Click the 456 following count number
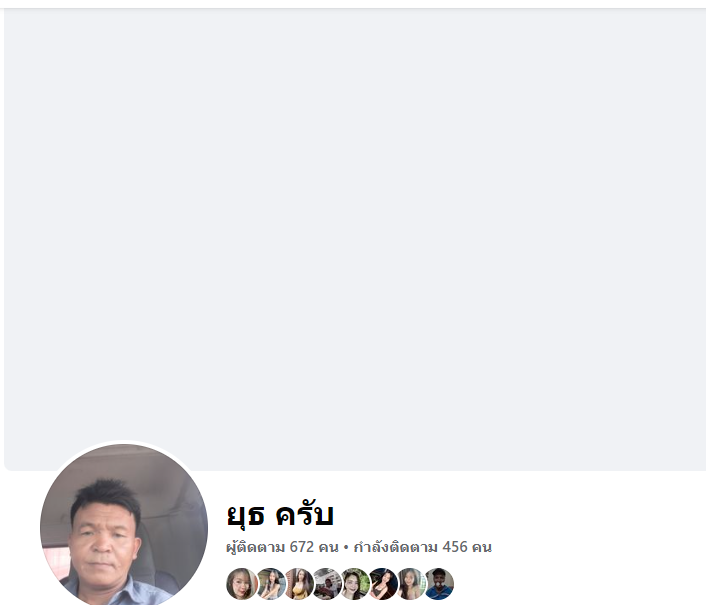706x605 pixels. [455, 547]
